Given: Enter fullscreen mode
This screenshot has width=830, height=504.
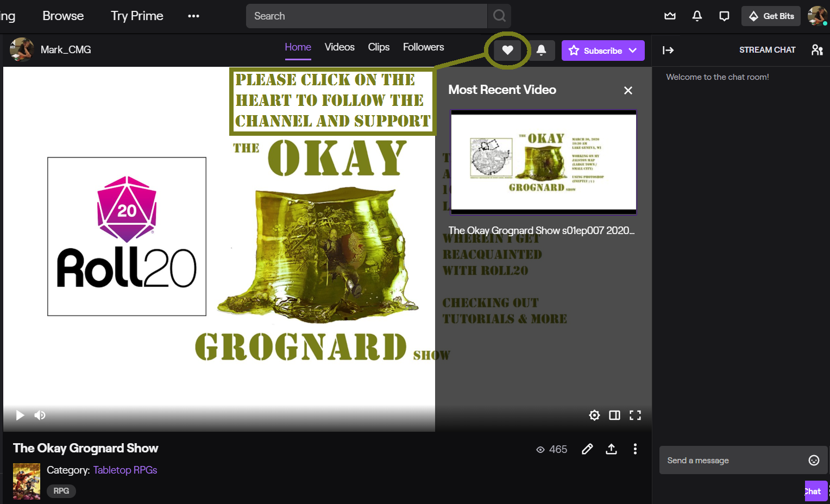Looking at the screenshot, I should coord(635,415).
